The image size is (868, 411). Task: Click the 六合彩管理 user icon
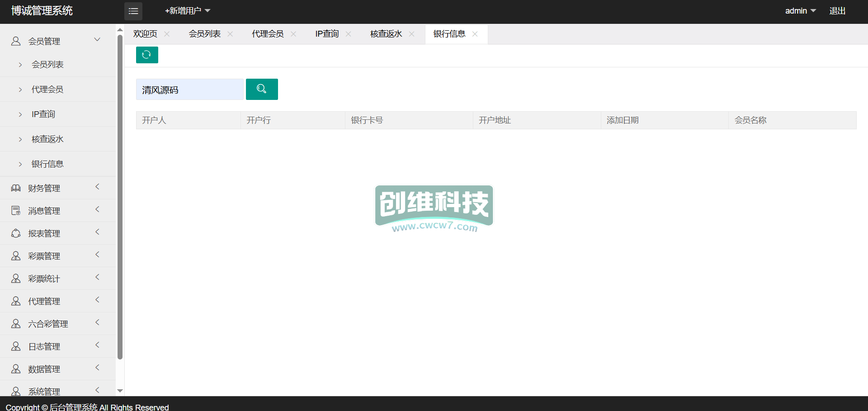pos(16,324)
